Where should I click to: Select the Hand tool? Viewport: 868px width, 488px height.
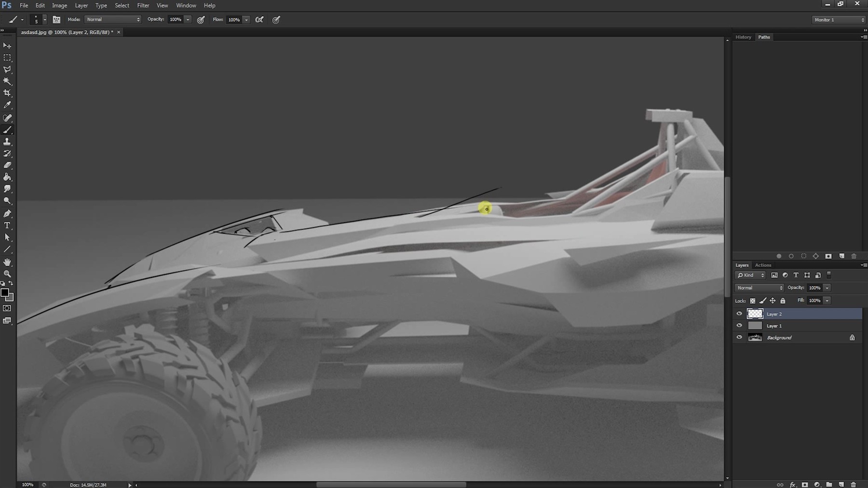point(8,262)
